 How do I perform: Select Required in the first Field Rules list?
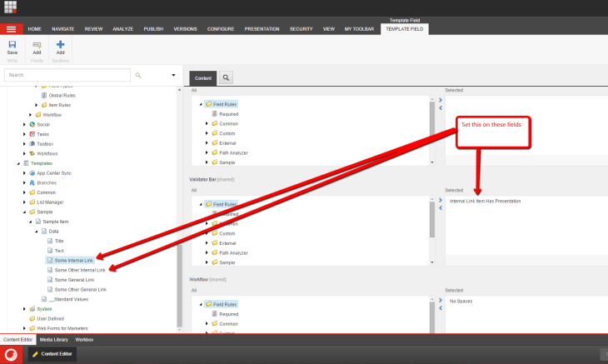(228, 114)
